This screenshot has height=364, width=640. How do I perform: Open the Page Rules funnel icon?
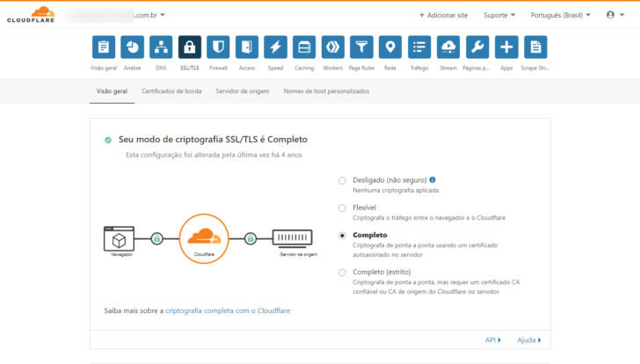tap(361, 47)
